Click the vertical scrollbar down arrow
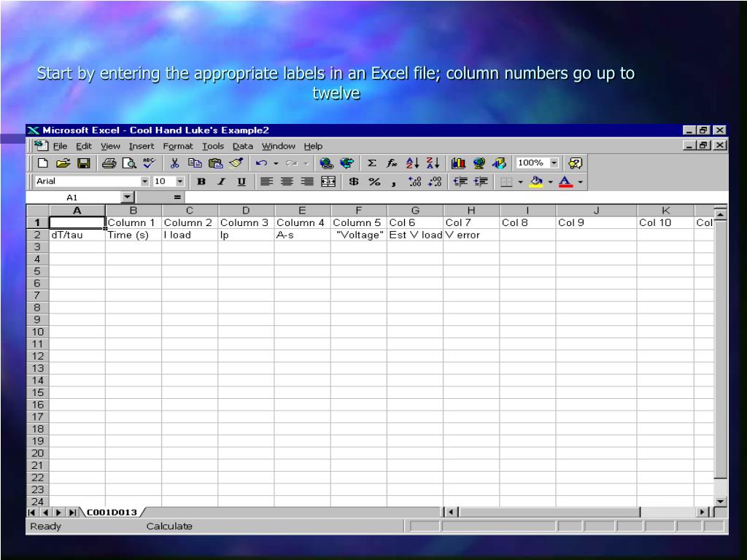The height and width of the screenshot is (560, 747). click(720, 501)
